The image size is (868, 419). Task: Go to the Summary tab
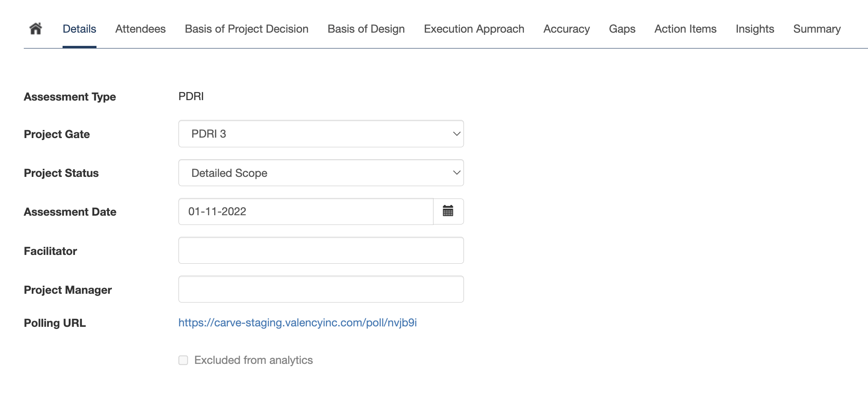click(816, 29)
